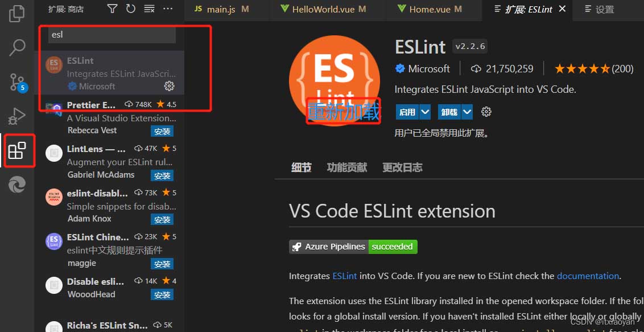Open the Run and Debug view
The width and height of the screenshot is (644, 332).
pyautogui.click(x=16, y=116)
